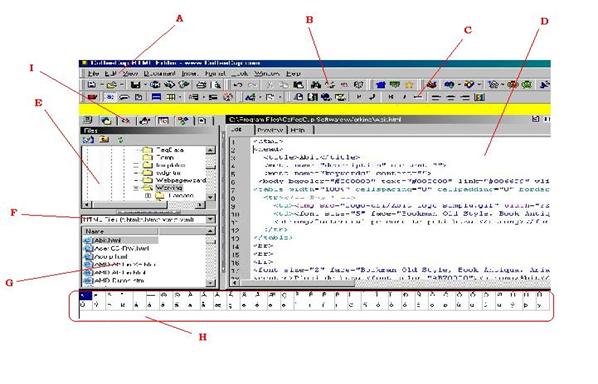Click the Name column header

point(120,231)
